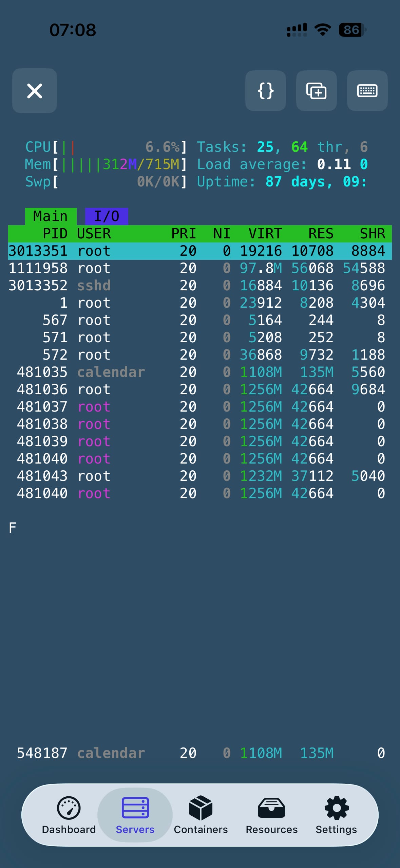This screenshot has height=868, width=400.
Task: Select process row with PID 1
Action: point(200,303)
